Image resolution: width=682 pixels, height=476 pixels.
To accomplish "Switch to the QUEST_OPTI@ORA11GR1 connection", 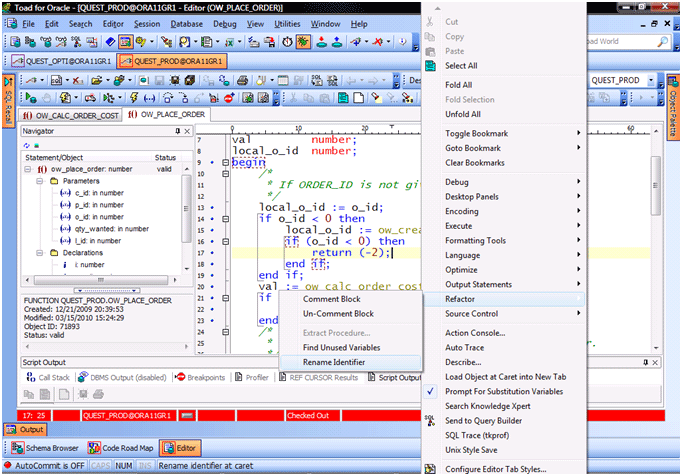I will (x=61, y=61).
